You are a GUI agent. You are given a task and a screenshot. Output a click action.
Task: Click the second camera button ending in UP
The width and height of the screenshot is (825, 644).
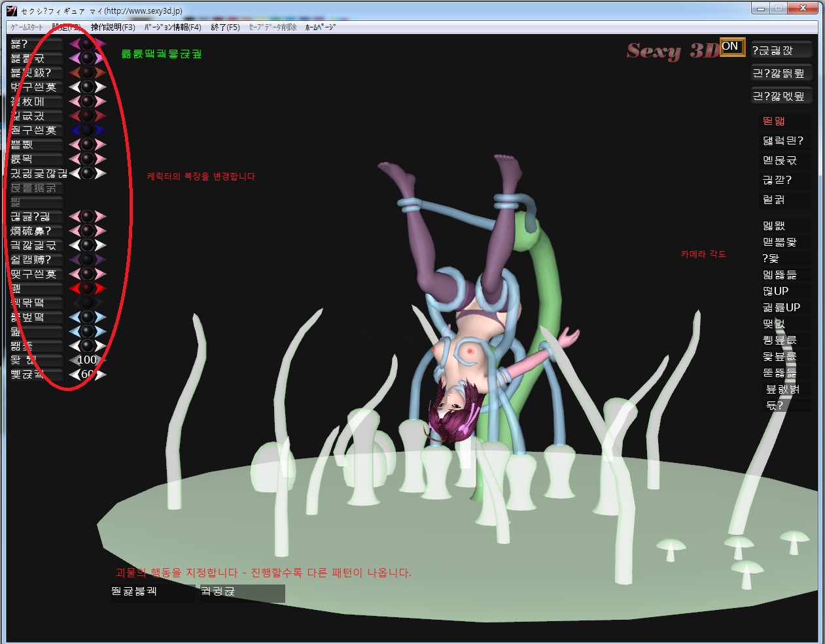pos(782,307)
